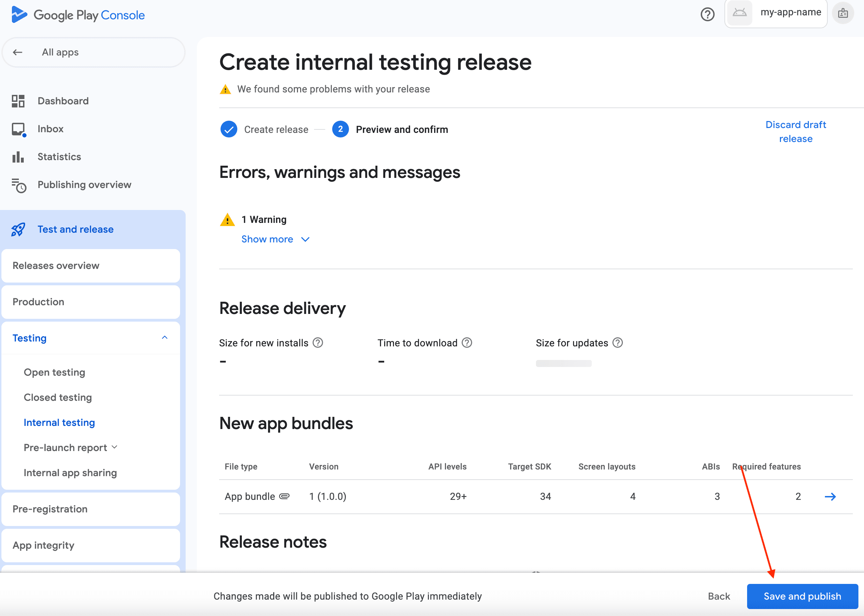Viewport: 864px width, 616px height.
Task: Open App bundle details arrow
Action: pos(830,496)
